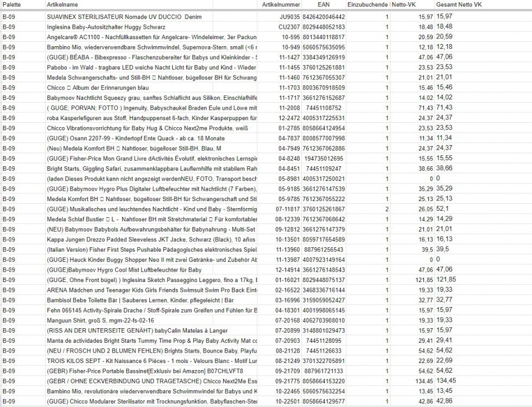
Task: Click EAN 74451126633
Action: tap(324, 351)
